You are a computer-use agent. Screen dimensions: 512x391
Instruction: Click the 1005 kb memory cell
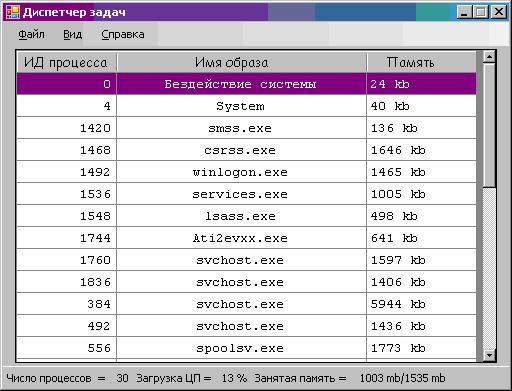421,194
